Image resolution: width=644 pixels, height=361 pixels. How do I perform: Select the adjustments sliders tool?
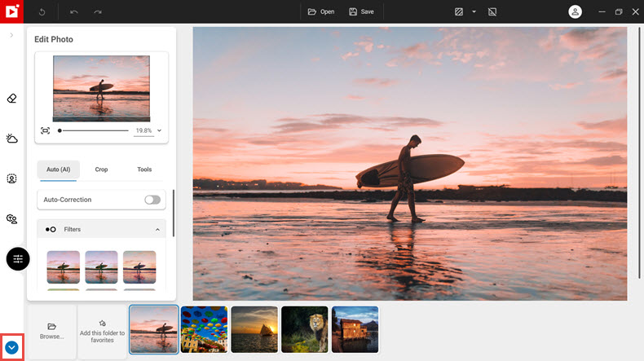18,259
